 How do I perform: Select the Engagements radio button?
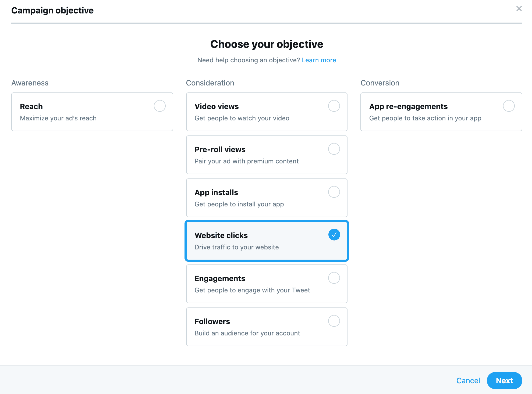(334, 278)
